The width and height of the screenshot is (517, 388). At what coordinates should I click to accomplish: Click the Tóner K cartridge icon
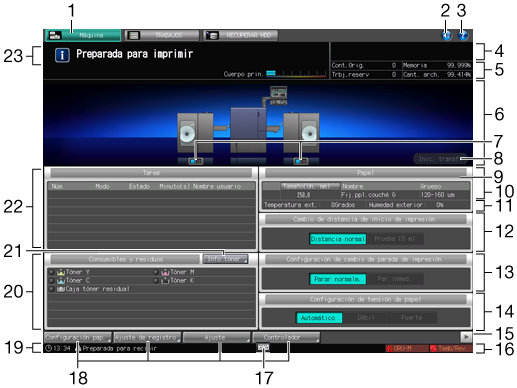coord(165,281)
